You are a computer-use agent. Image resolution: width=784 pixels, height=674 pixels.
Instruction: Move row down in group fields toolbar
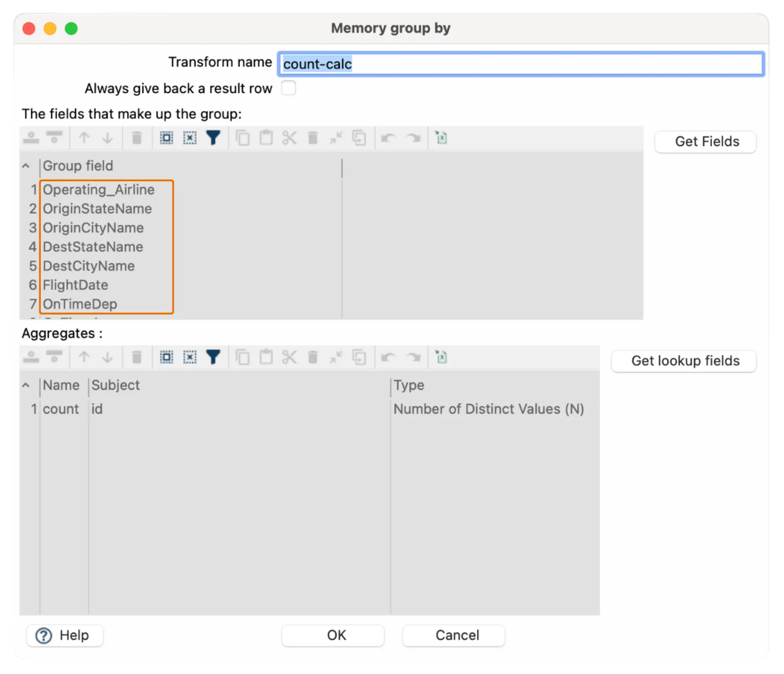point(107,138)
